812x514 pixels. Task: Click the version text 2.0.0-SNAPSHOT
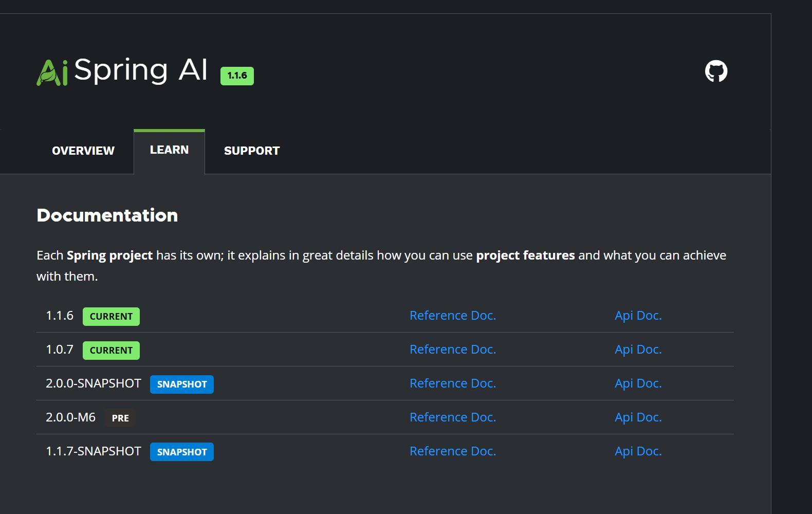pos(94,383)
